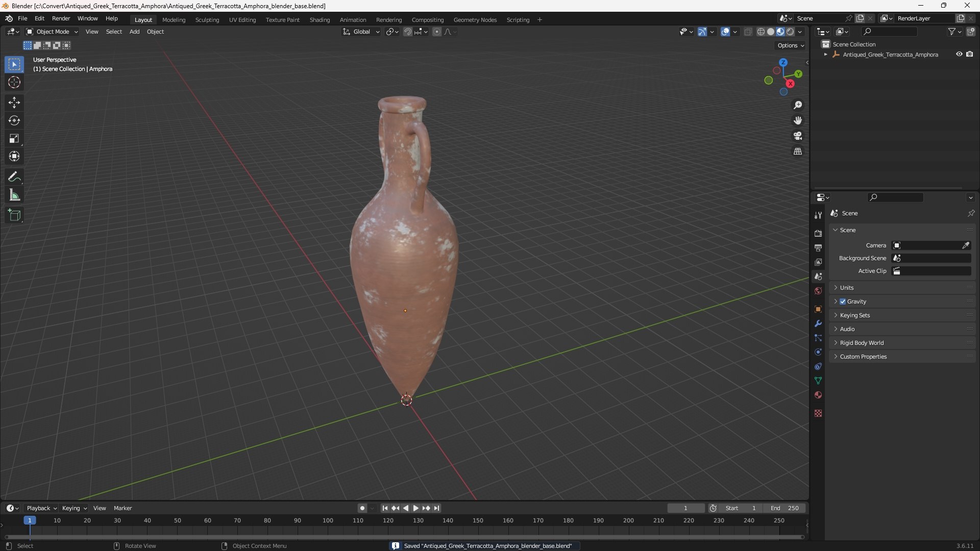Enable auto keying record button
Image resolution: width=980 pixels, height=551 pixels.
tap(362, 508)
